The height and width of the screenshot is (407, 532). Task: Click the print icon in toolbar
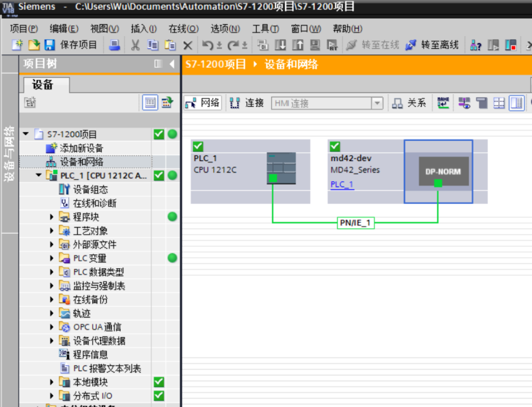tap(114, 45)
